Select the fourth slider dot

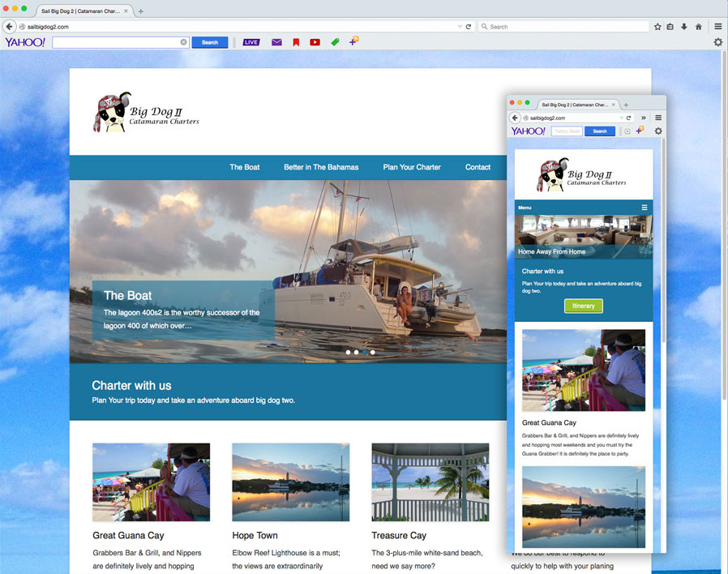click(372, 353)
